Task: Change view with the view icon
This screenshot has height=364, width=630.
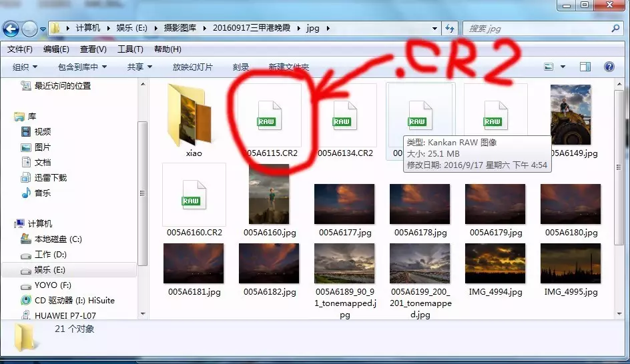Action: point(549,67)
